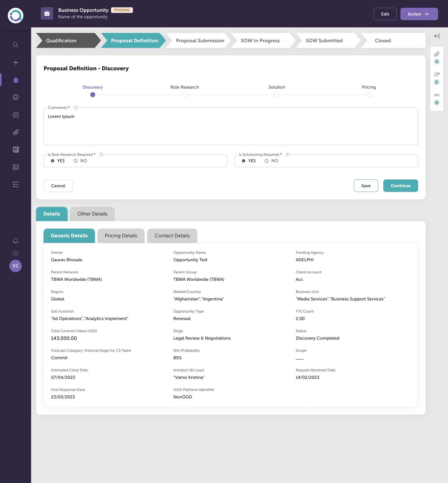448x483 pixels.
Task: Click the search icon in sidebar
Action: pos(16,45)
